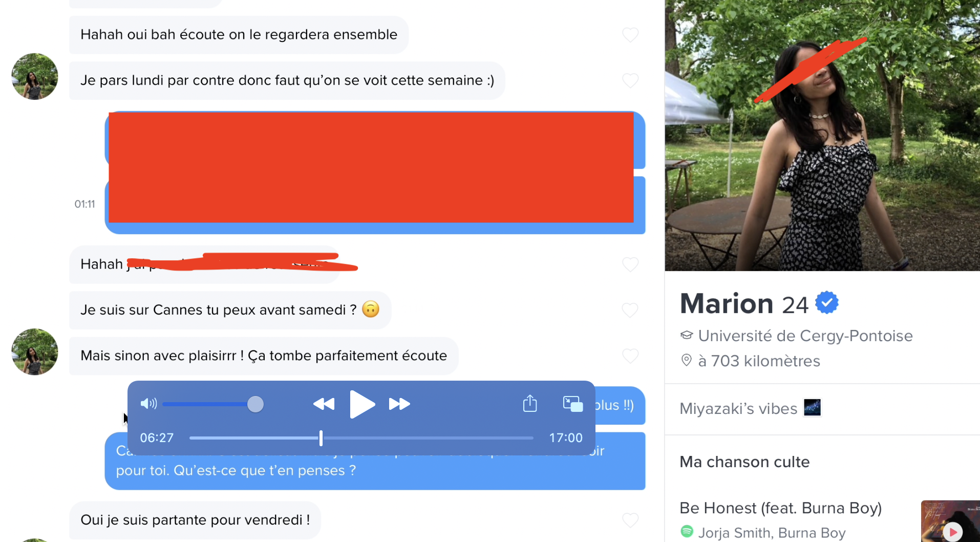Like the "regardera ensemble" message with heart
Viewport: 980px width, 542px height.
tap(630, 35)
